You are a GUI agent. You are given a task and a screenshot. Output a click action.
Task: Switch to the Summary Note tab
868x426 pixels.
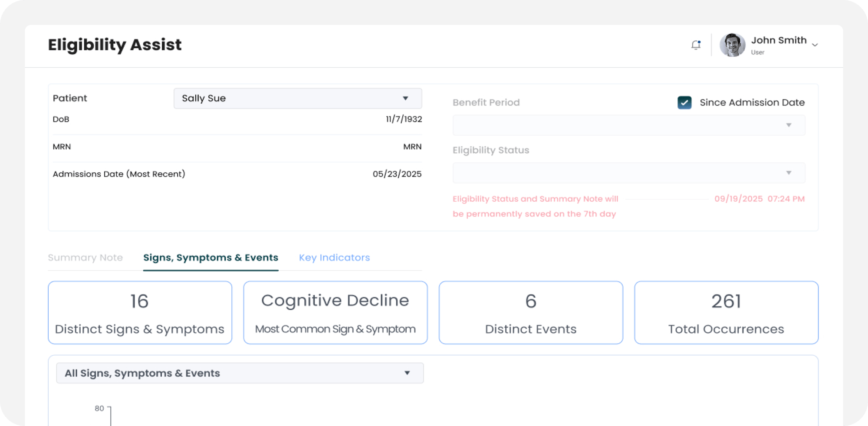click(85, 258)
